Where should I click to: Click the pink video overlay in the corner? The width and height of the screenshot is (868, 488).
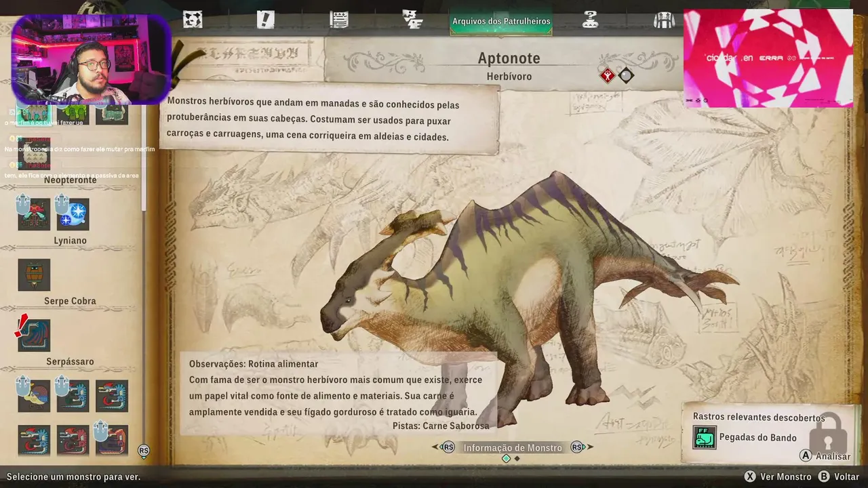point(768,58)
